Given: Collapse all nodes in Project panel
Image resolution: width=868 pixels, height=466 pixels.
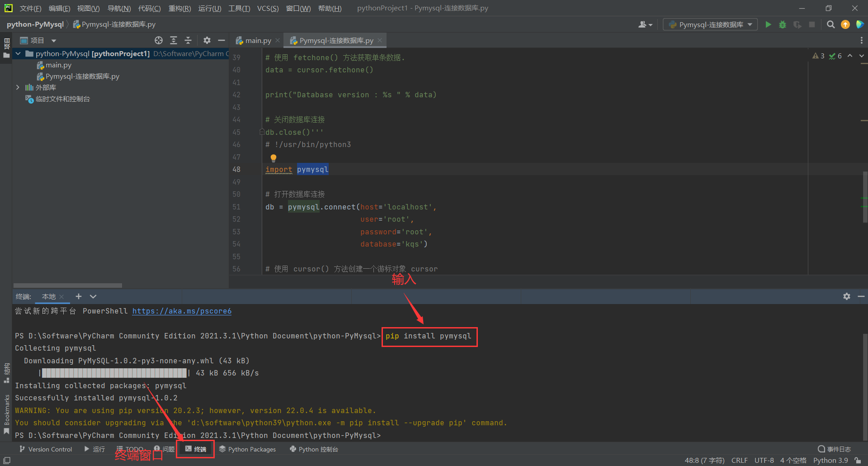Looking at the screenshot, I should [188, 40].
